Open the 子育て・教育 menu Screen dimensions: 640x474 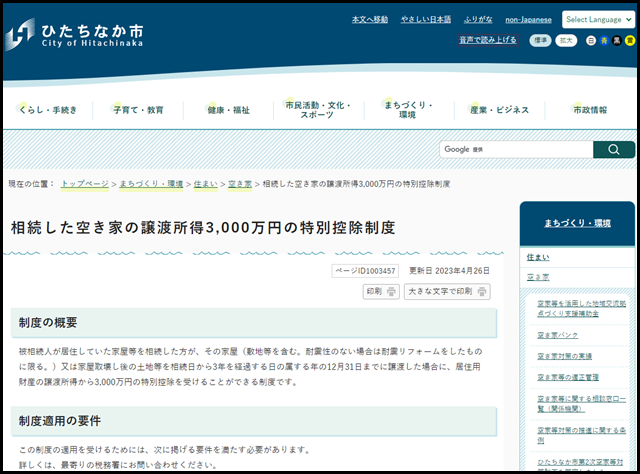138,110
